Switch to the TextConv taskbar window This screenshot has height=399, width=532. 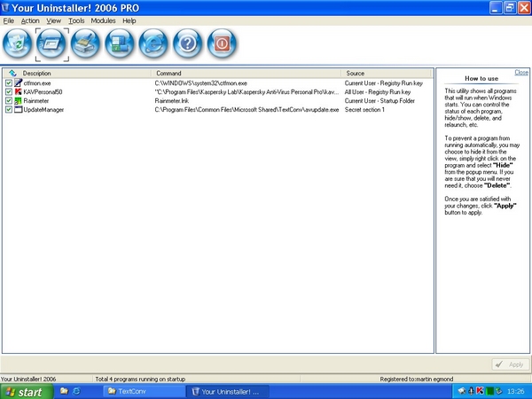click(144, 392)
